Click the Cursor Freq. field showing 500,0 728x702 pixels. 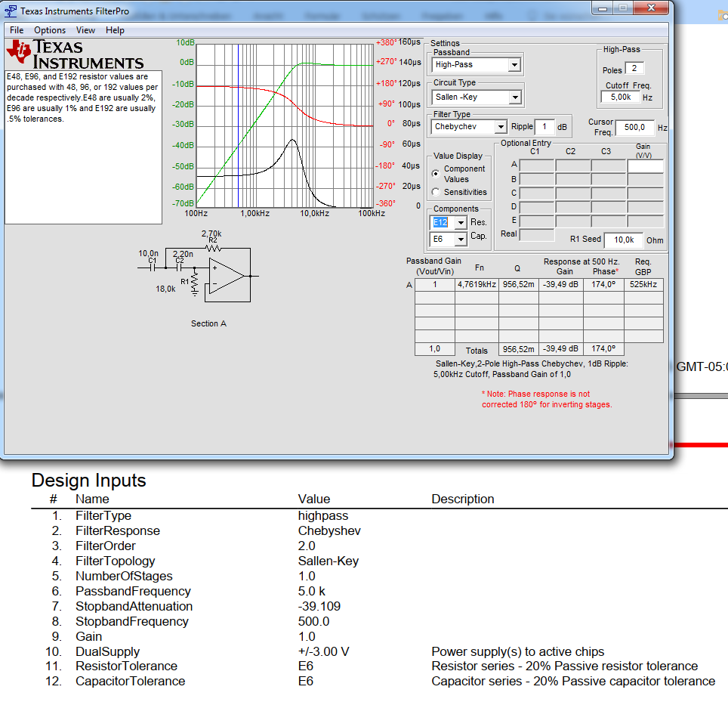(634, 127)
